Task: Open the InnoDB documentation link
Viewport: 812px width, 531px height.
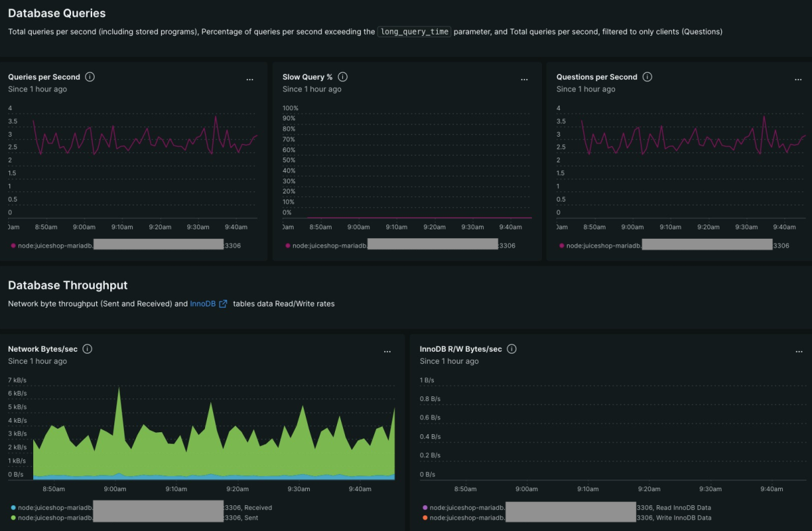Action: (202, 304)
